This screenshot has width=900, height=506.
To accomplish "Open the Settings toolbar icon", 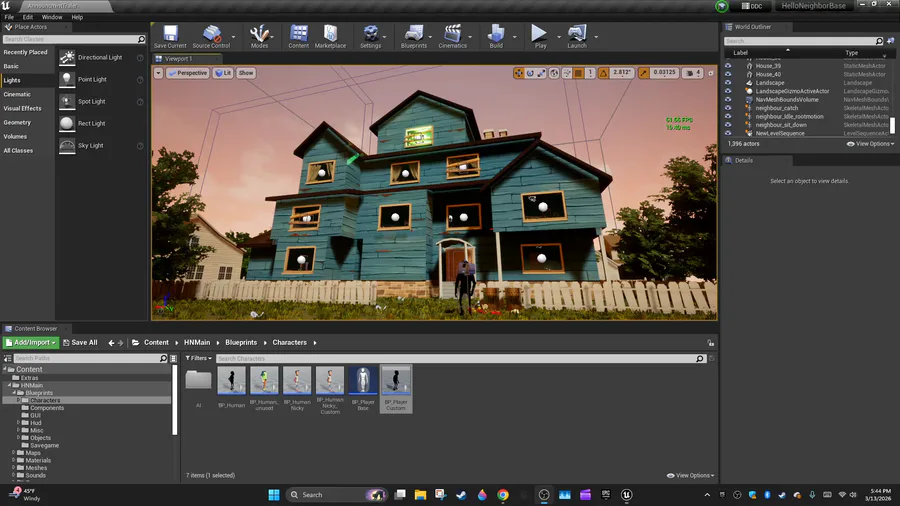I will coord(371,37).
